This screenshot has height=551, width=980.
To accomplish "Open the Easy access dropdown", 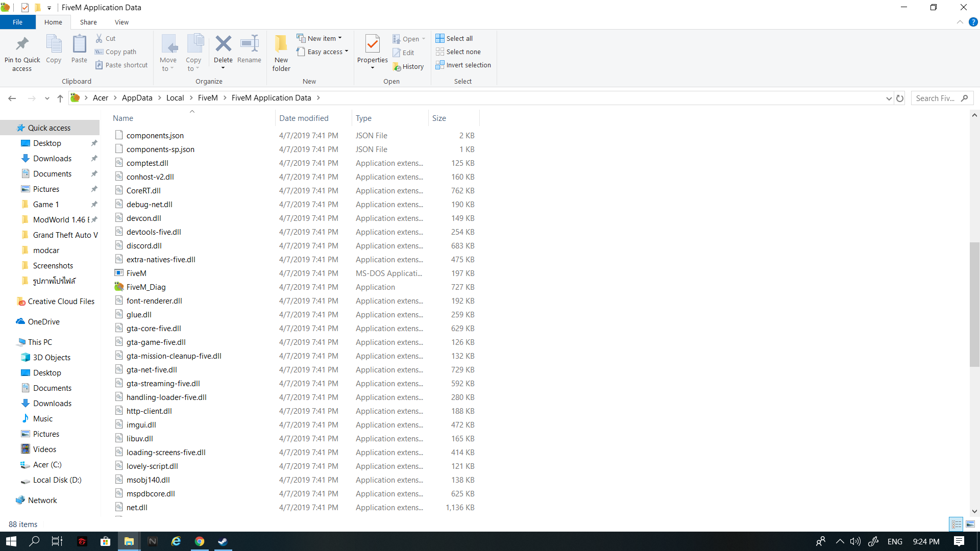I will (x=323, y=52).
